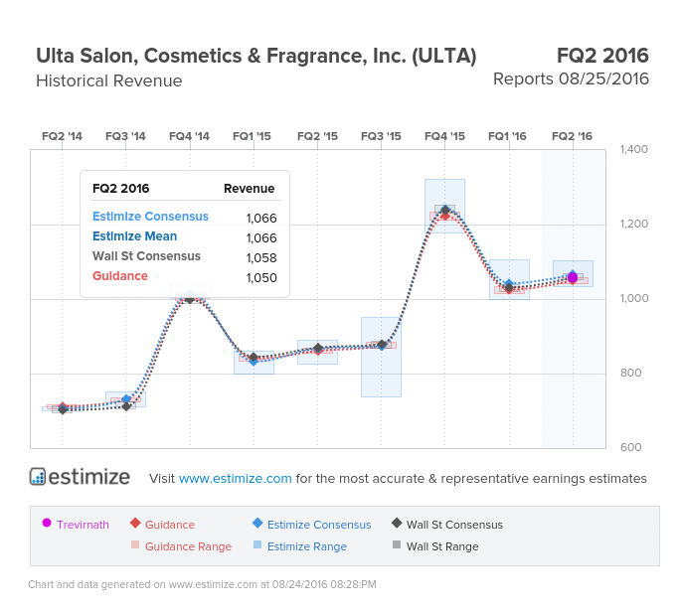Click the 1,058 Wall St value

tap(261, 258)
